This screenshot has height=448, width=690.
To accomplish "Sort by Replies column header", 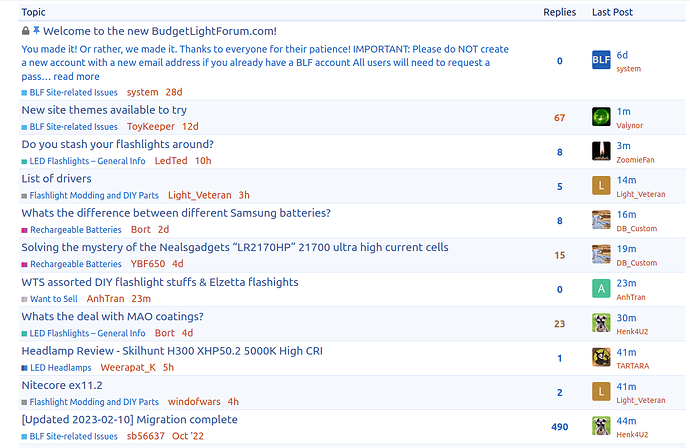I will [559, 12].
